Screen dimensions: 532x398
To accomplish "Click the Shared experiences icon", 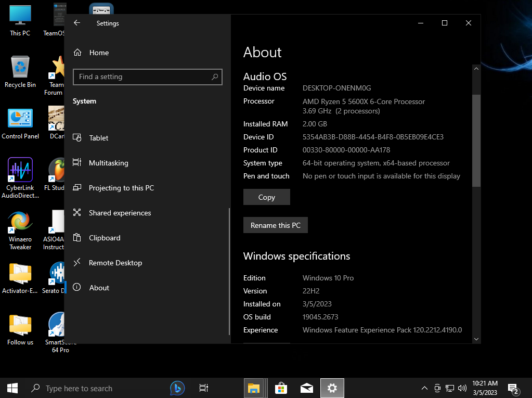I will click(x=77, y=212).
